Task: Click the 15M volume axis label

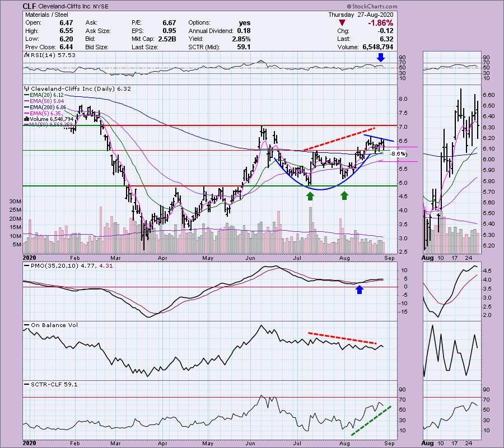Action: pyautogui.click(x=15, y=227)
